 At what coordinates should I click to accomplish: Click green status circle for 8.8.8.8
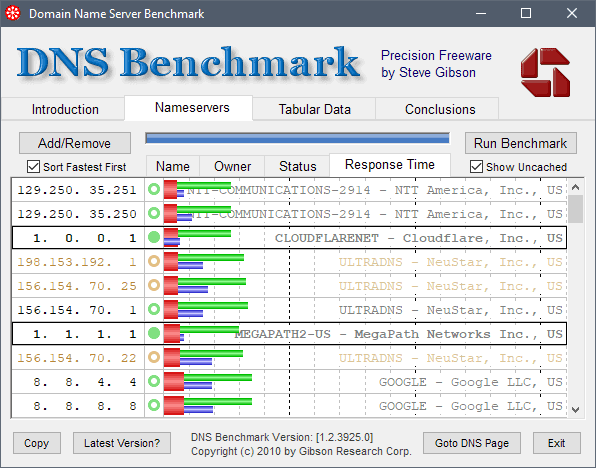[154, 405]
